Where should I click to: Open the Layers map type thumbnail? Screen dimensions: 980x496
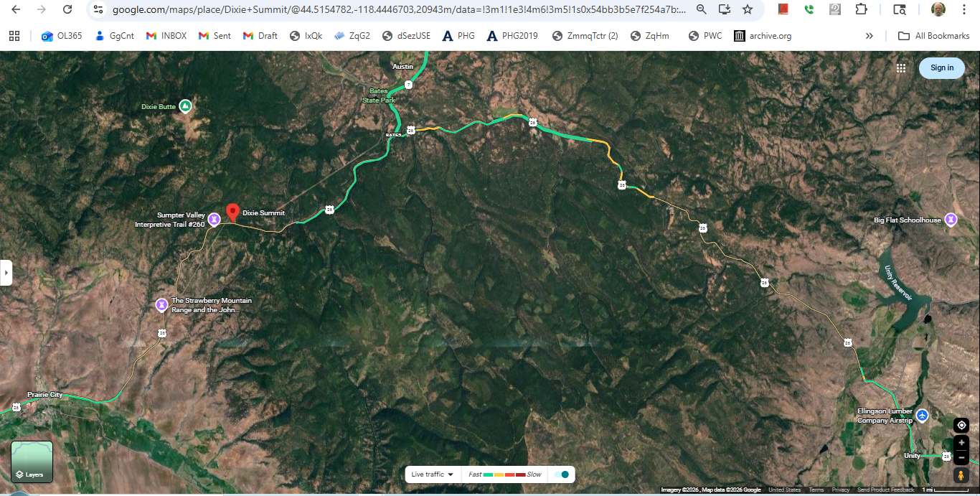tap(32, 462)
